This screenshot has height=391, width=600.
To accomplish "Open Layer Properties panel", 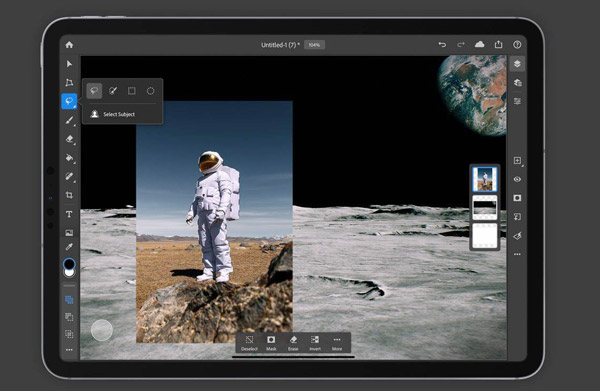I will tap(517, 101).
